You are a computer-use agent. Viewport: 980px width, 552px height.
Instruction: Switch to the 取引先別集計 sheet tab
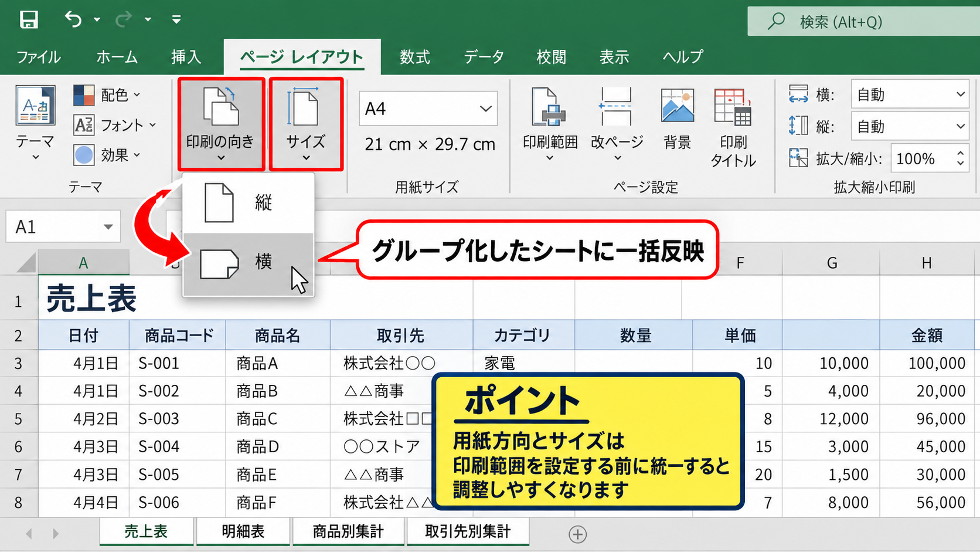[x=468, y=531]
